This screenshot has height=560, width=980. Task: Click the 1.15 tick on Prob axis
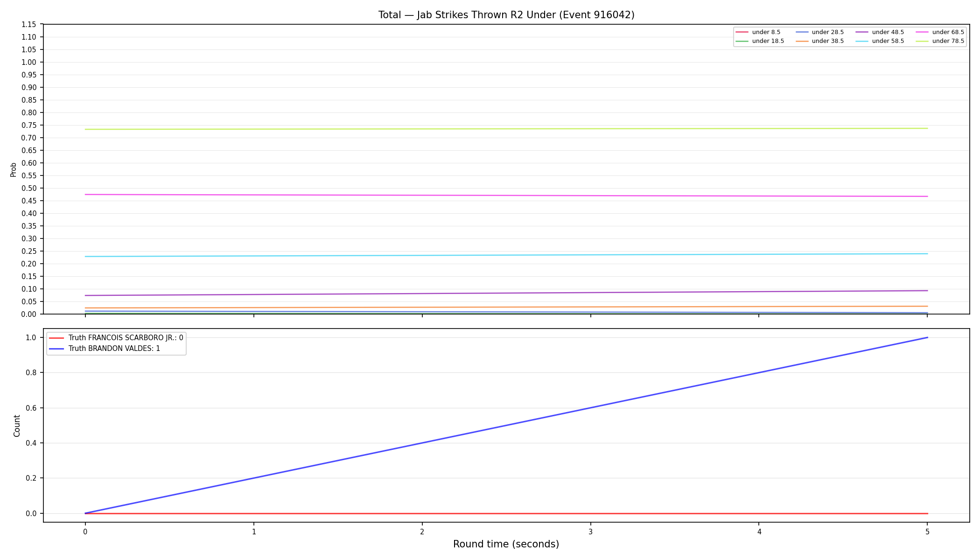29,24
